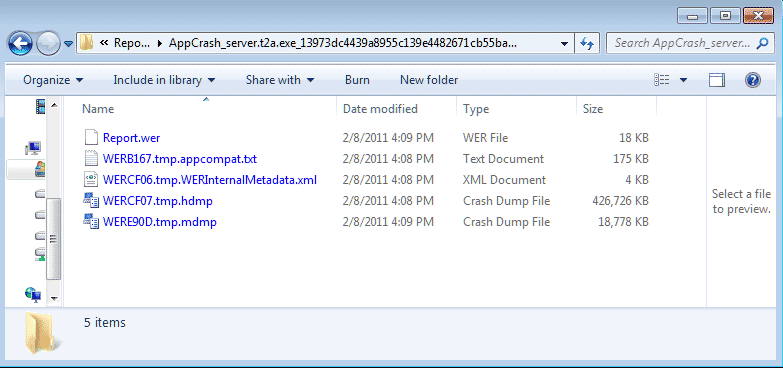
Task: Open the Share with menu
Action: pyautogui.click(x=280, y=80)
